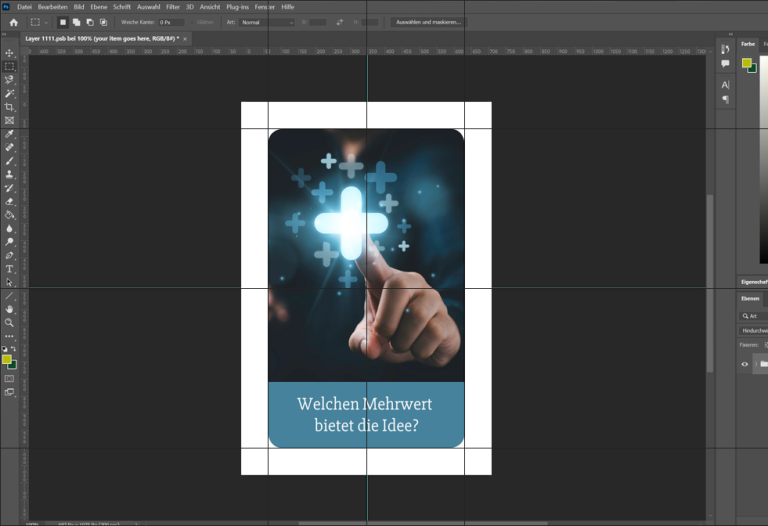Pick the Eyedropper tool
This screenshot has width=768, height=526.
(x=9, y=134)
